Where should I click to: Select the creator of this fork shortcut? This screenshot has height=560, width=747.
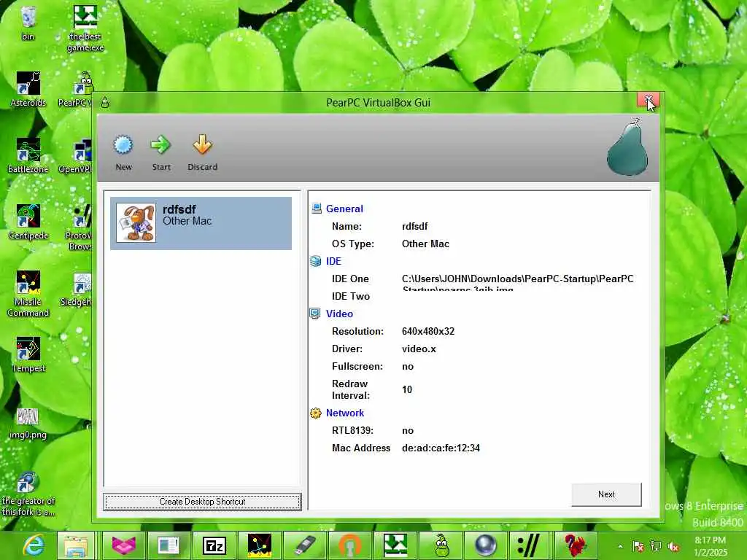tap(28, 494)
